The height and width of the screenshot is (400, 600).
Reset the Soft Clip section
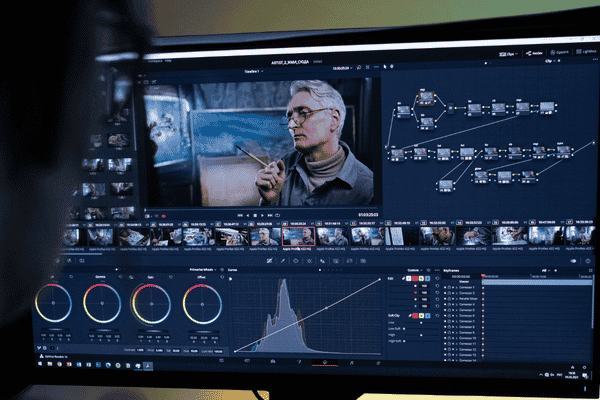tap(437, 315)
